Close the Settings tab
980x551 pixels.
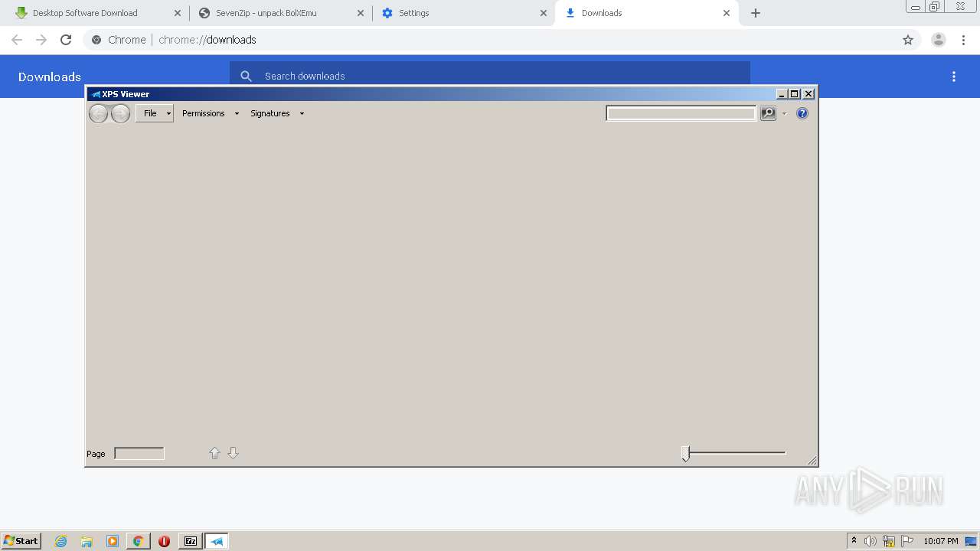544,13
